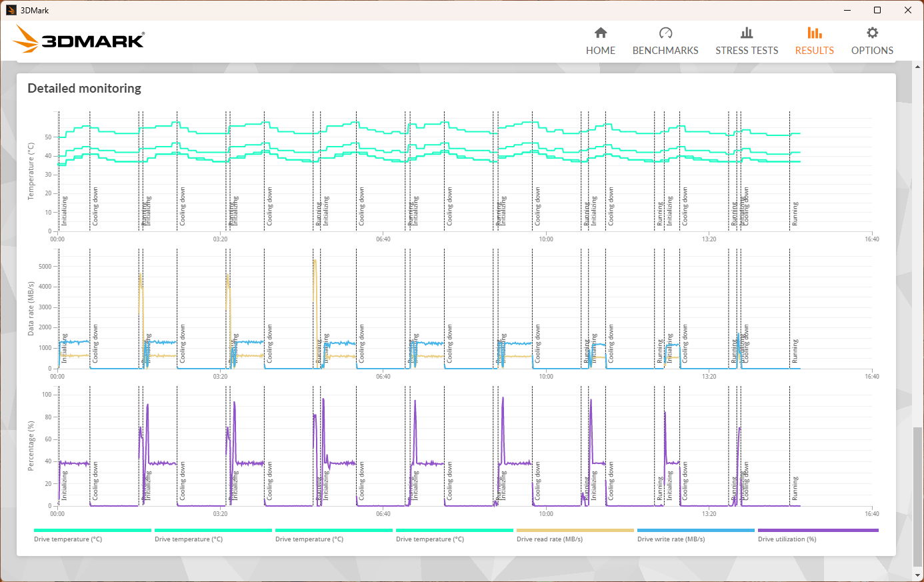The height and width of the screenshot is (582, 924).
Task: Toggle the Drive read rate (MB/s) legend
Action: 549,539
